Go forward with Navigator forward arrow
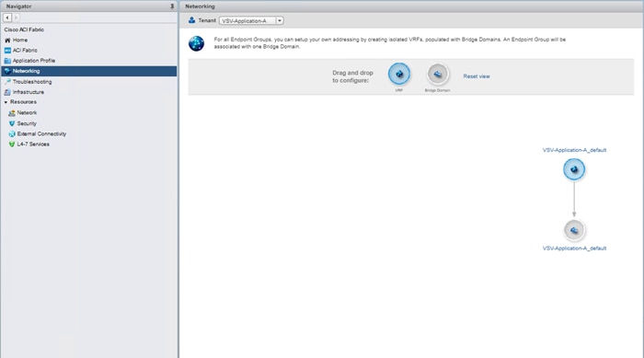644x358 pixels. coord(16,17)
